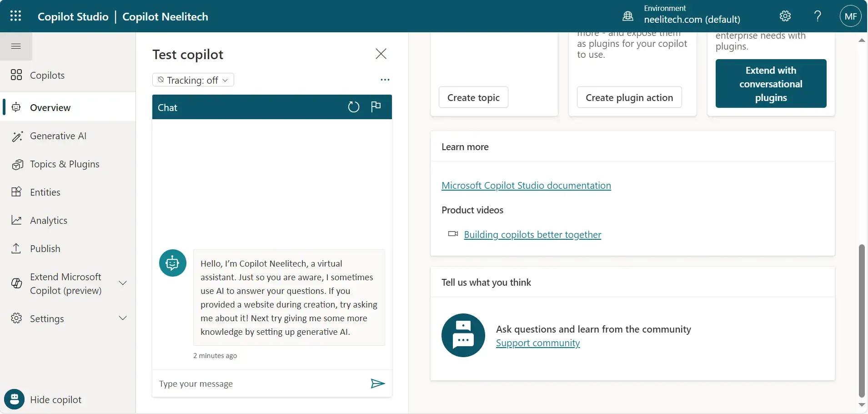Click the Hide copilot bot icon
The image size is (868, 414).
pos(15,399)
